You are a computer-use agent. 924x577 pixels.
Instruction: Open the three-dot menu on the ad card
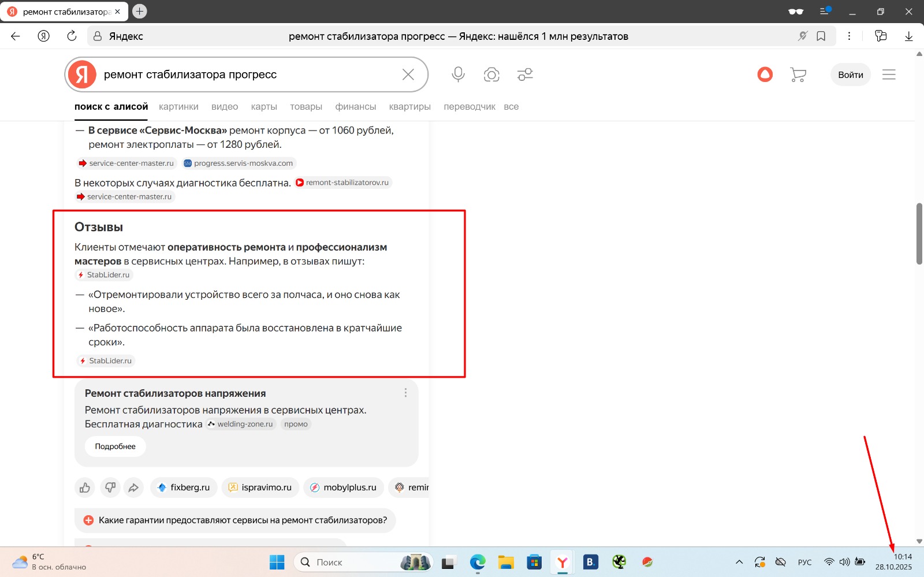(405, 392)
